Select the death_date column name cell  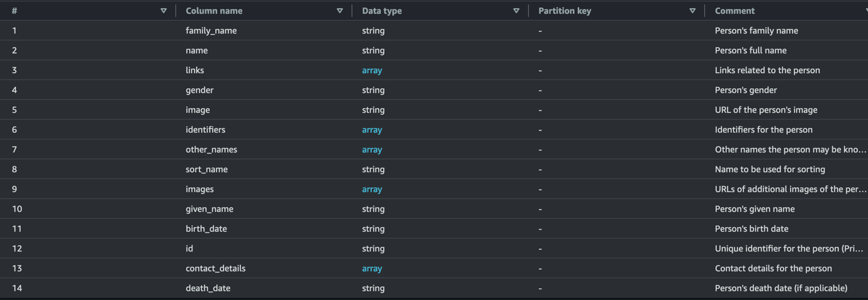208,288
